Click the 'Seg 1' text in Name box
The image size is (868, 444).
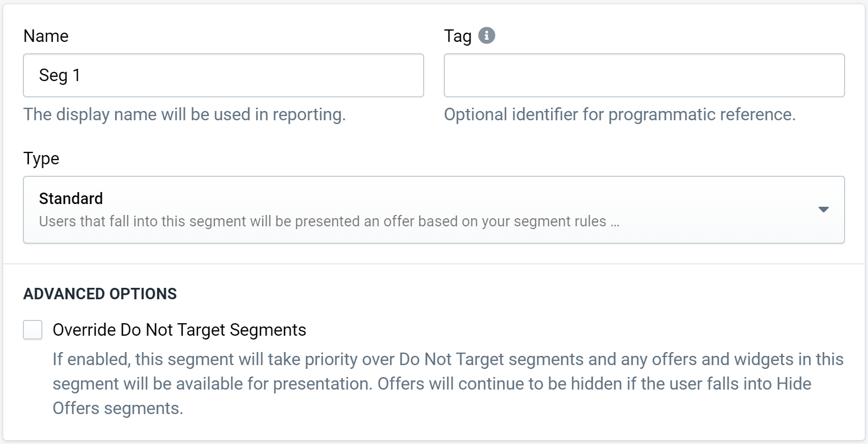(x=60, y=75)
